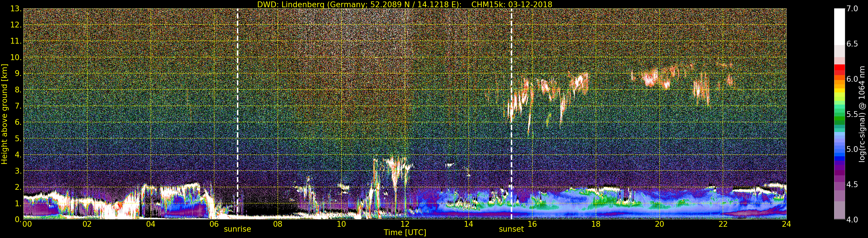Select the '3.' height axis tick label
This screenshot has width=868, height=238.
(18, 171)
